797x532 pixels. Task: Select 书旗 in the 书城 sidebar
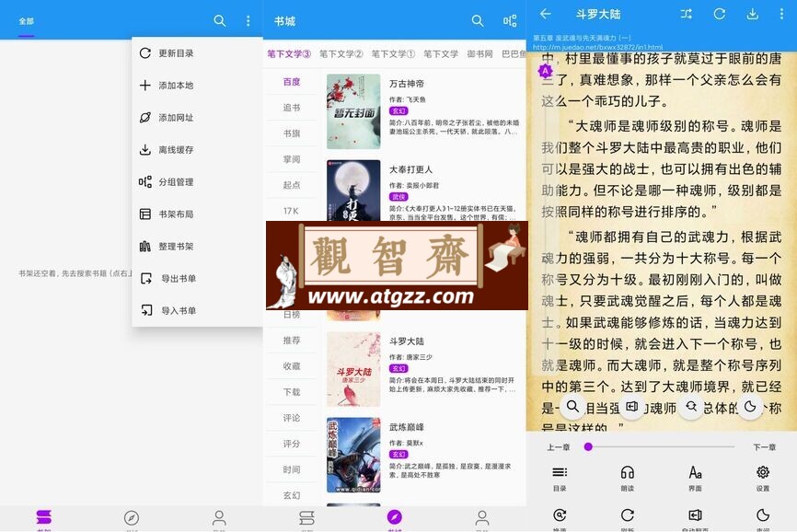point(292,133)
